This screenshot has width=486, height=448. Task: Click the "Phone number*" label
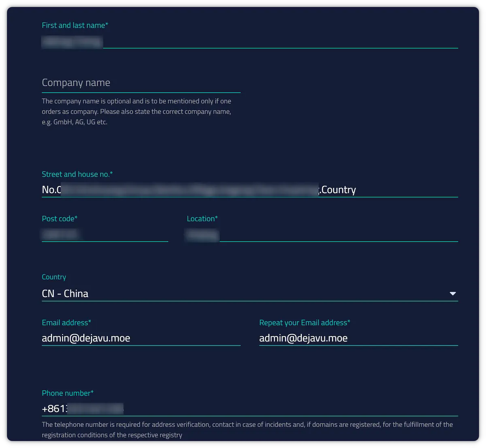click(68, 393)
